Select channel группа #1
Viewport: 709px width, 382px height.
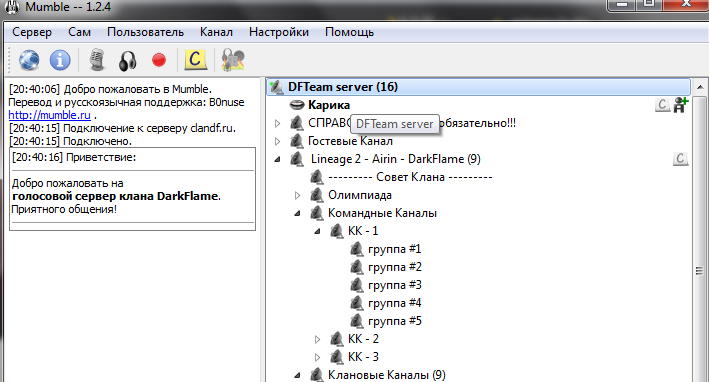point(394,249)
